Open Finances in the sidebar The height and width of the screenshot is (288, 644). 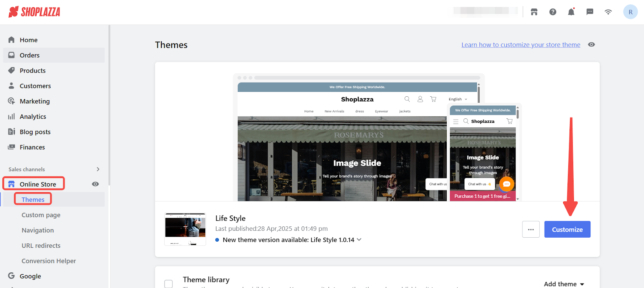click(x=54, y=147)
